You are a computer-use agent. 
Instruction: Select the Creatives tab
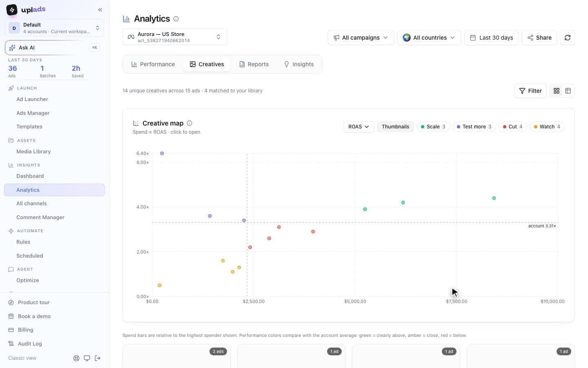pyautogui.click(x=207, y=64)
